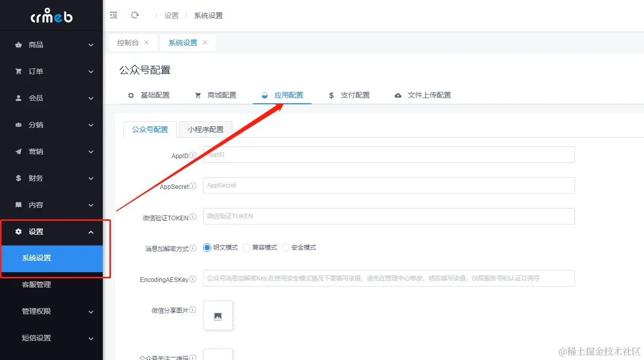Click the info icon next to AppSecret

193,186
